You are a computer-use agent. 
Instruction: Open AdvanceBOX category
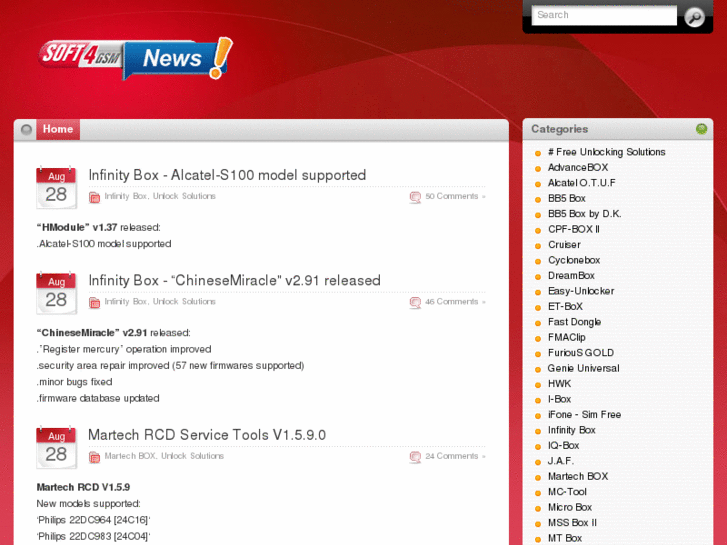coord(578,167)
